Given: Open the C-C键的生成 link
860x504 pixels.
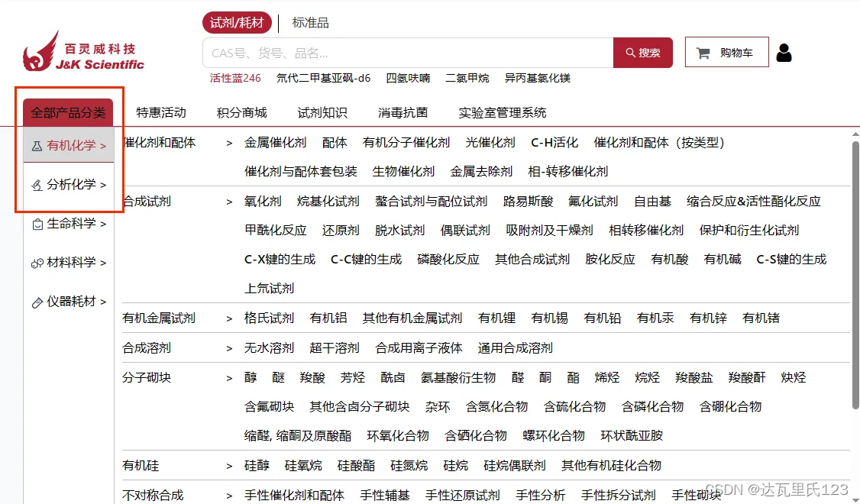Looking at the screenshot, I should 367,260.
